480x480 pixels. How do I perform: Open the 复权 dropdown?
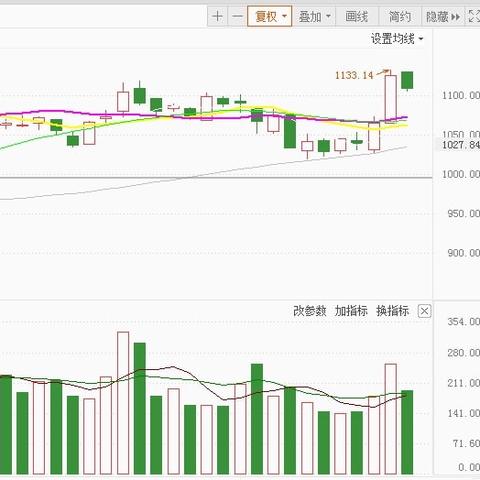(270, 16)
